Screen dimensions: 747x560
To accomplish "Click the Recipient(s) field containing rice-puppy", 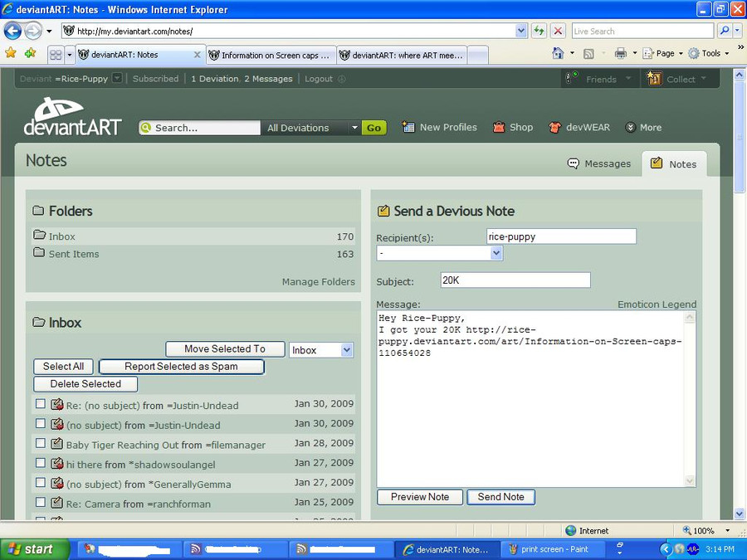I will click(562, 236).
